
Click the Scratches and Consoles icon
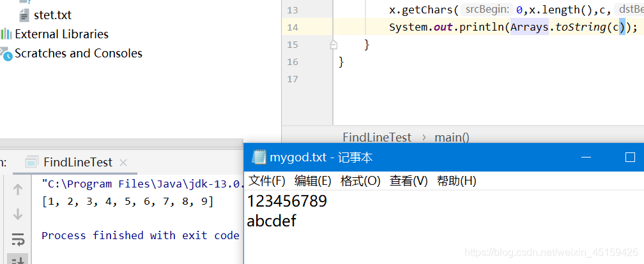[x=6, y=54]
